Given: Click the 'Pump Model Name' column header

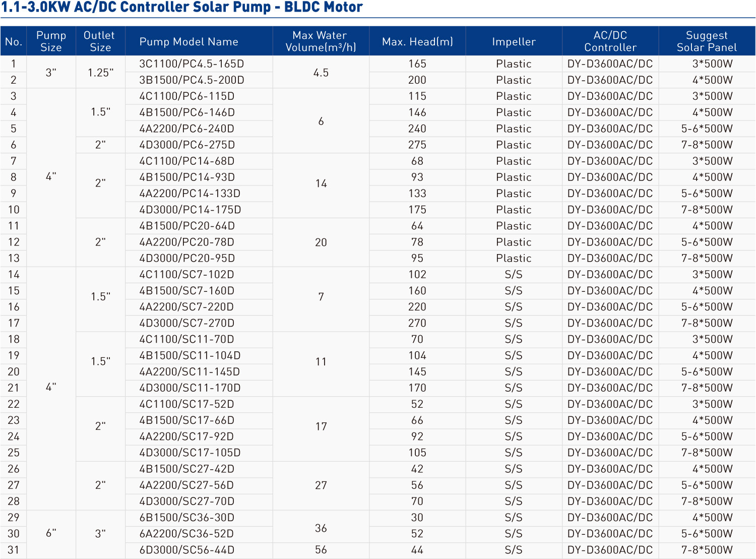Looking at the screenshot, I should (188, 42).
